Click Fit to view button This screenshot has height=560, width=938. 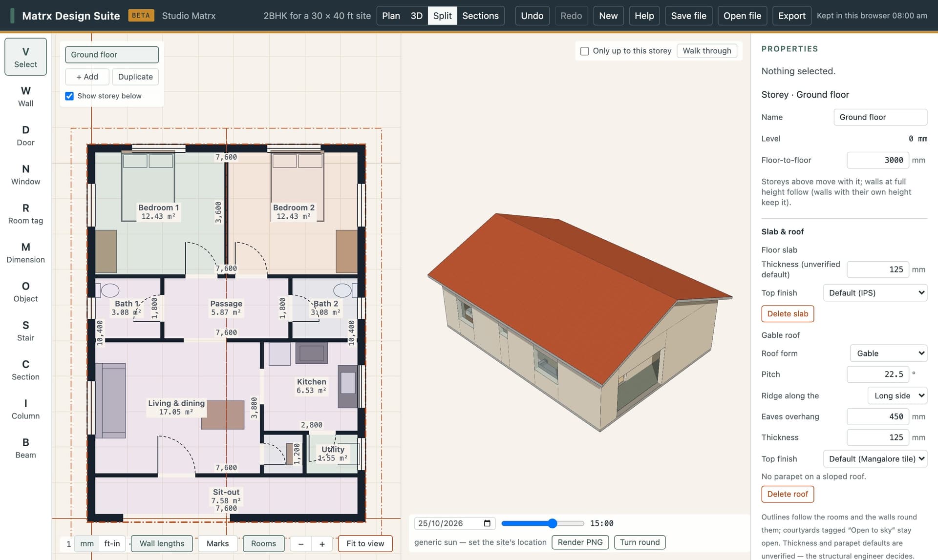(x=365, y=543)
